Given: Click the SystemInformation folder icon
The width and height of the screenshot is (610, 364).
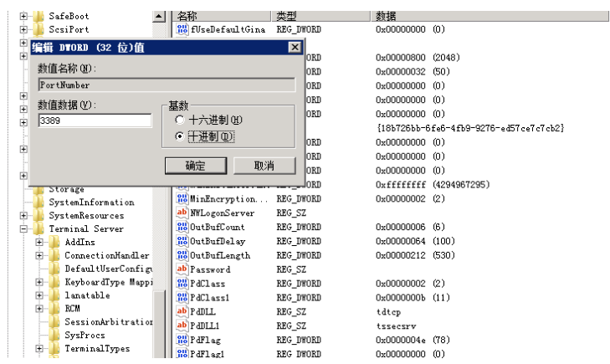Looking at the screenshot, I should pyautogui.click(x=38, y=203).
